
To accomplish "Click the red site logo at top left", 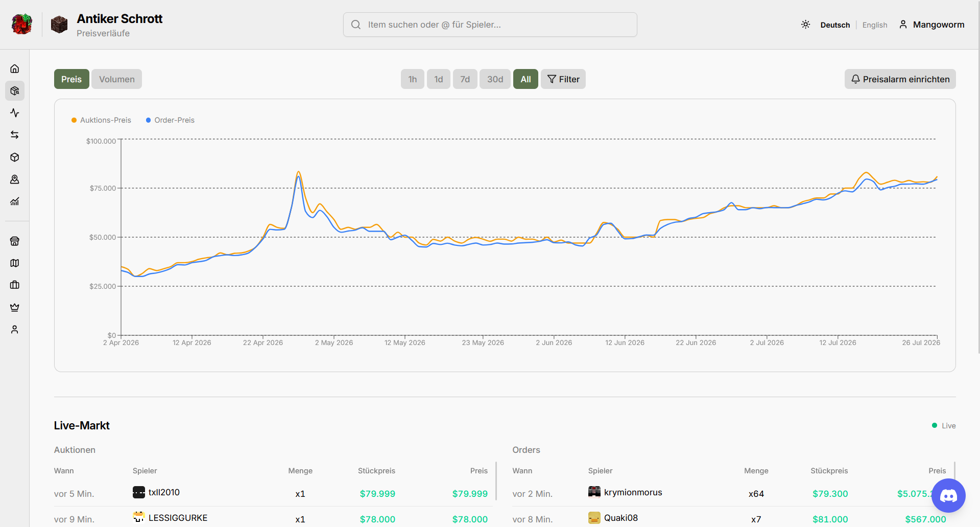I will pyautogui.click(x=21, y=25).
